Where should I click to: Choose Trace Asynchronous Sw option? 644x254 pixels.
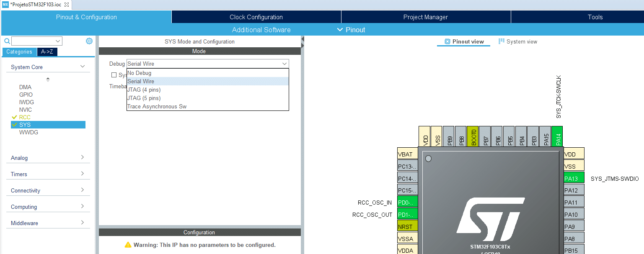coord(207,106)
